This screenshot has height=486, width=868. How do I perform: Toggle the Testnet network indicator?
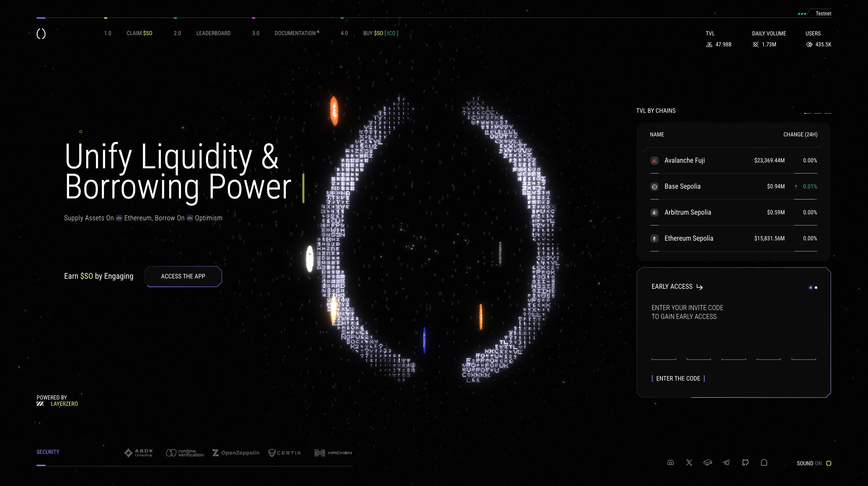[823, 14]
